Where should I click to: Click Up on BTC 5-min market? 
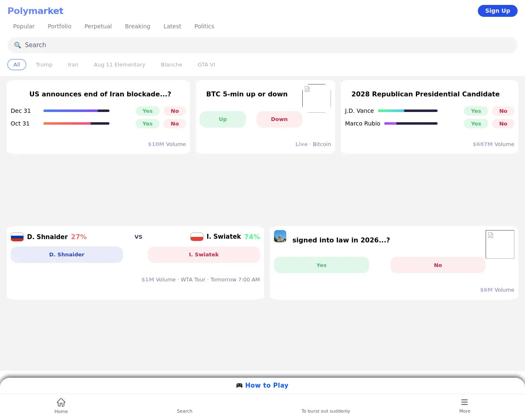(x=223, y=119)
